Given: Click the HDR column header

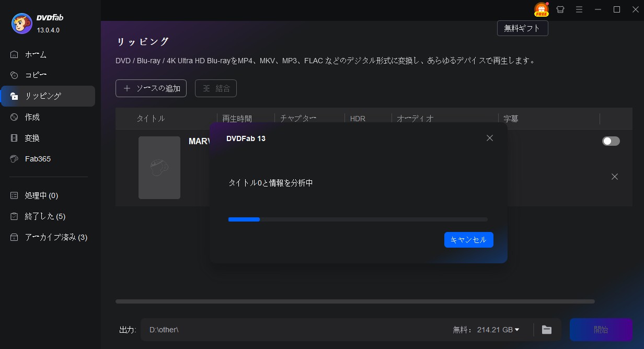Looking at the screenshot, I should [358, 119].
